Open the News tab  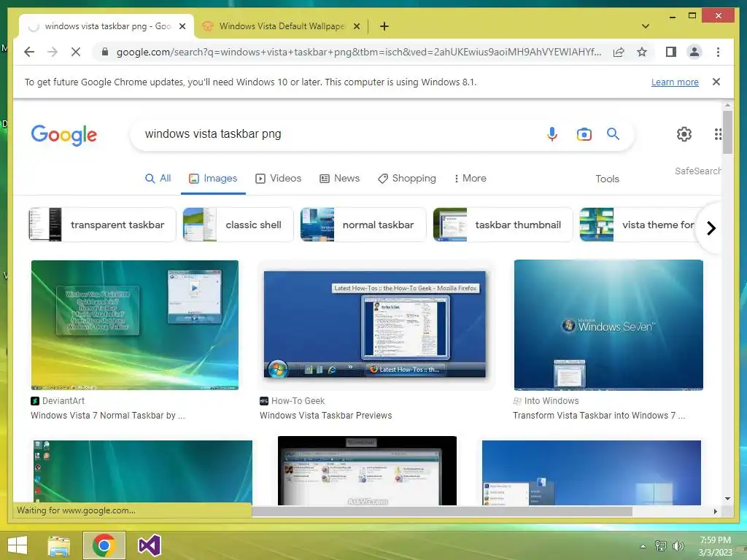(x=339, y=179)
